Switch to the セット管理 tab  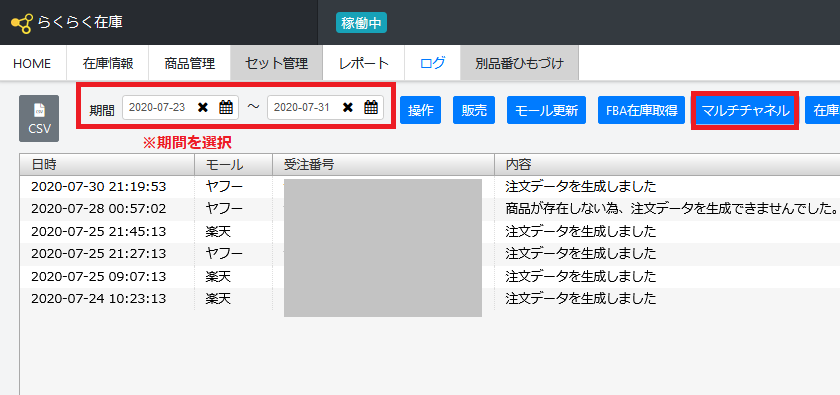click(276, 63)
